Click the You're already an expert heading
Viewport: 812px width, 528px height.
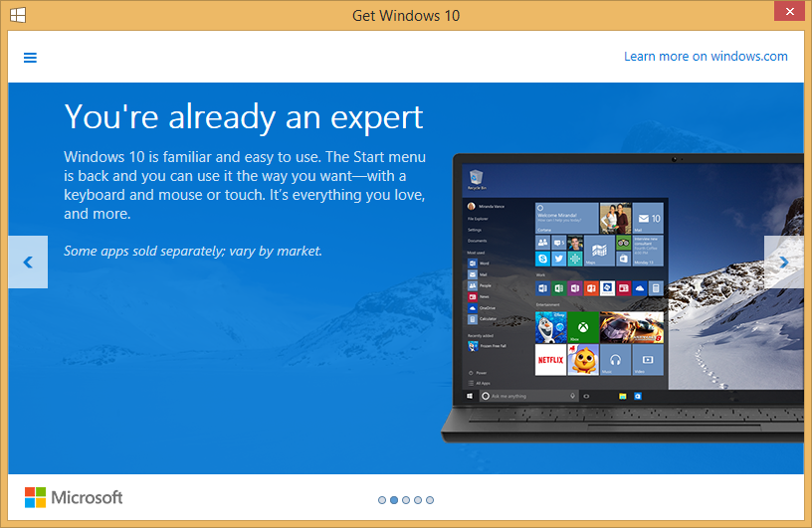244,116
